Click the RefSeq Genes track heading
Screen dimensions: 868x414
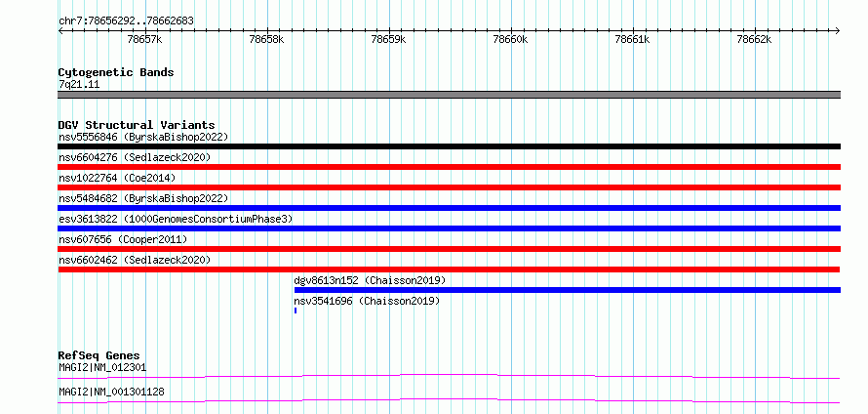(99, 355)
